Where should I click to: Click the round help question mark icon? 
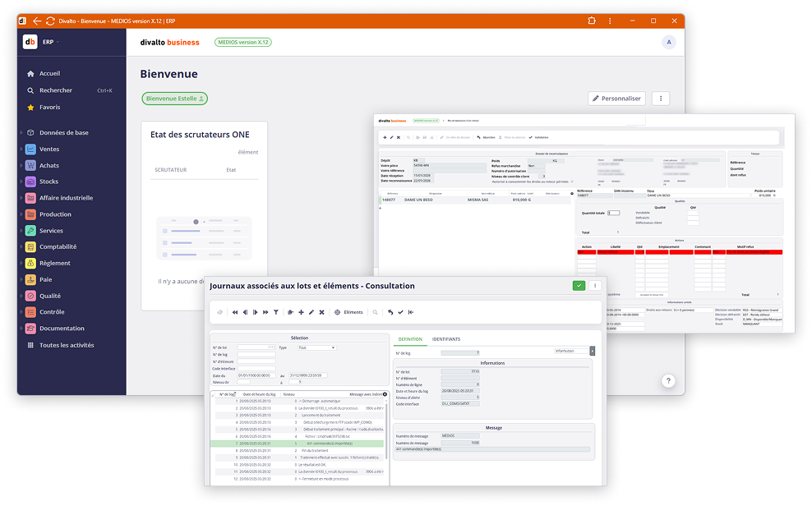(668, 381)
